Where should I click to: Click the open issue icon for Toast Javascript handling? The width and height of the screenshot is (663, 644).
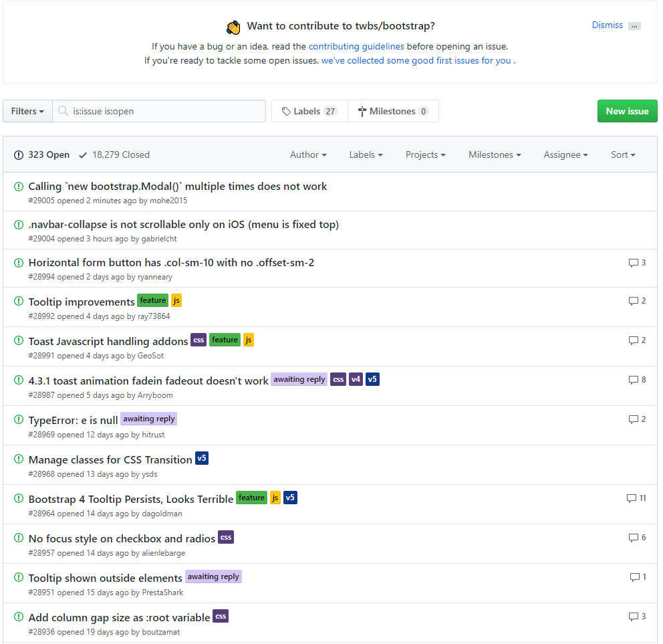[x=19, y=340]
